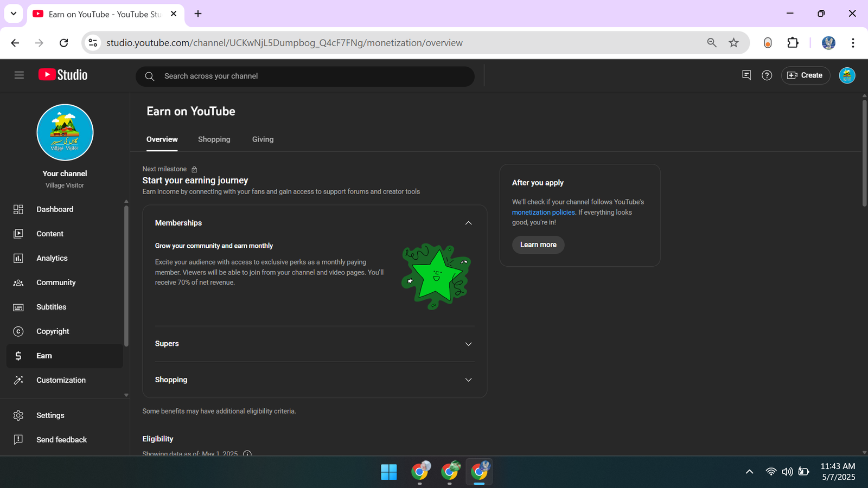Switch to the Shopping tab

[214, 139]
